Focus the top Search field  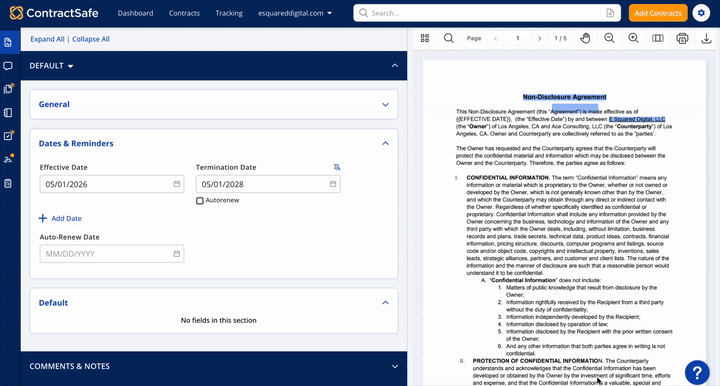point(486,13)
